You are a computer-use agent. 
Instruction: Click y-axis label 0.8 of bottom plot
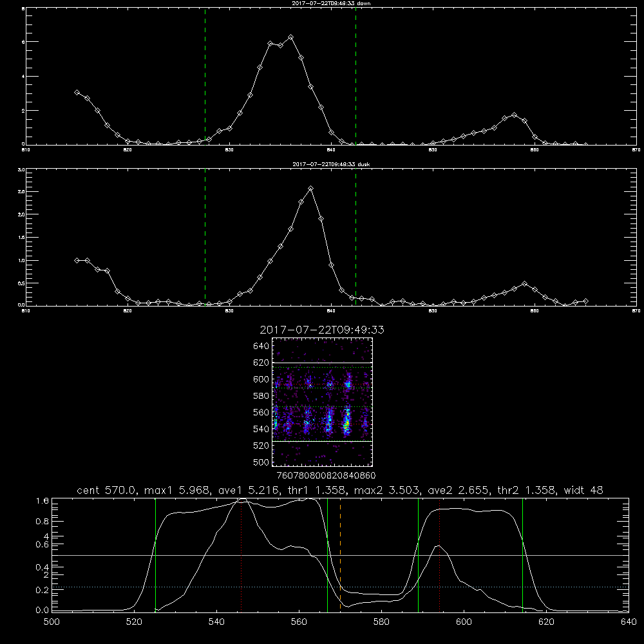coord(42,521)
